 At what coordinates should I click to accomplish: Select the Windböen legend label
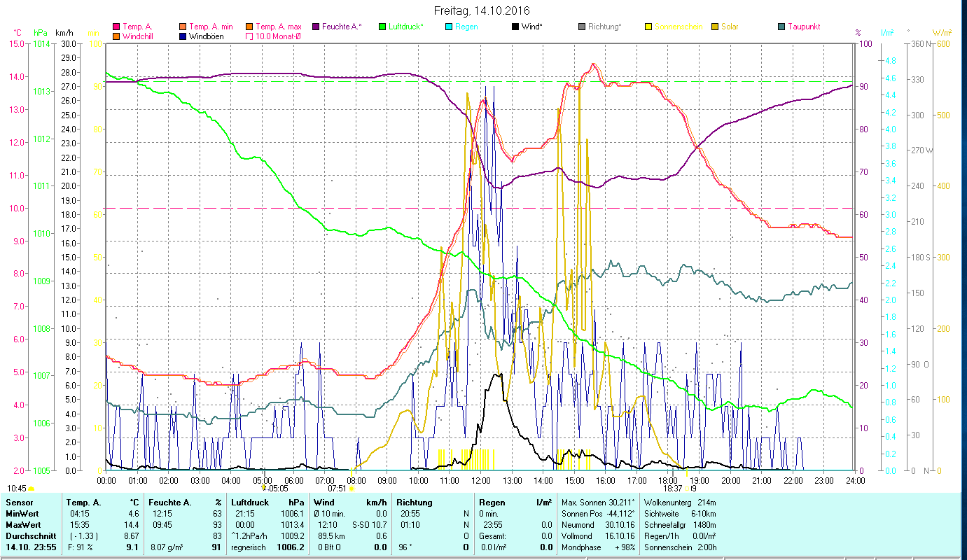point(207,36)
